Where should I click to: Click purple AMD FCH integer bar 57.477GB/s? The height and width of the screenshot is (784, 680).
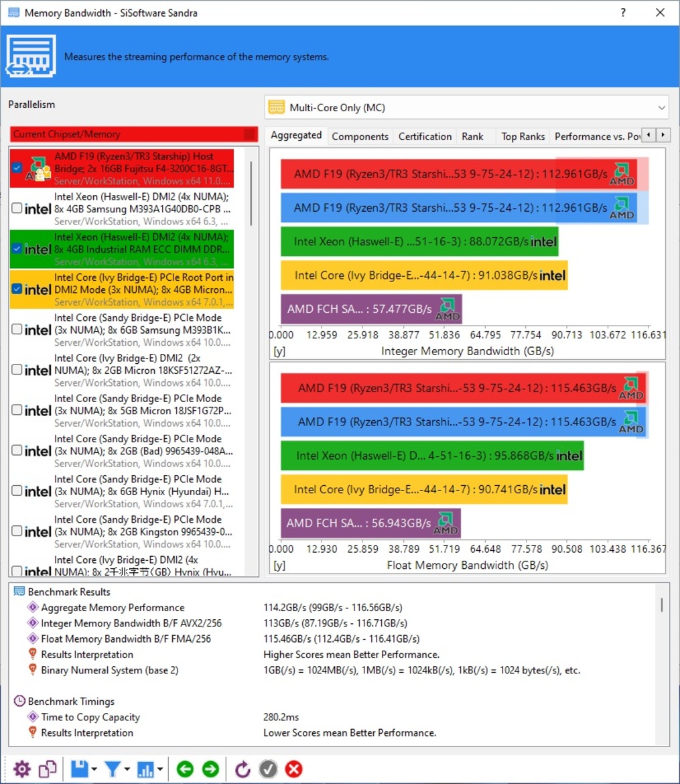(x=371, y=308)
